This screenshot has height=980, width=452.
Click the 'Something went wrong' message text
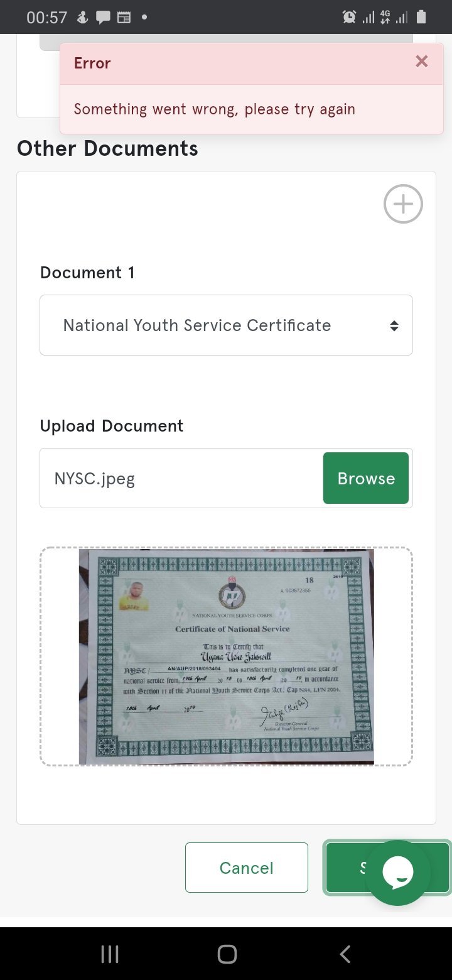(x=215, y=109)
